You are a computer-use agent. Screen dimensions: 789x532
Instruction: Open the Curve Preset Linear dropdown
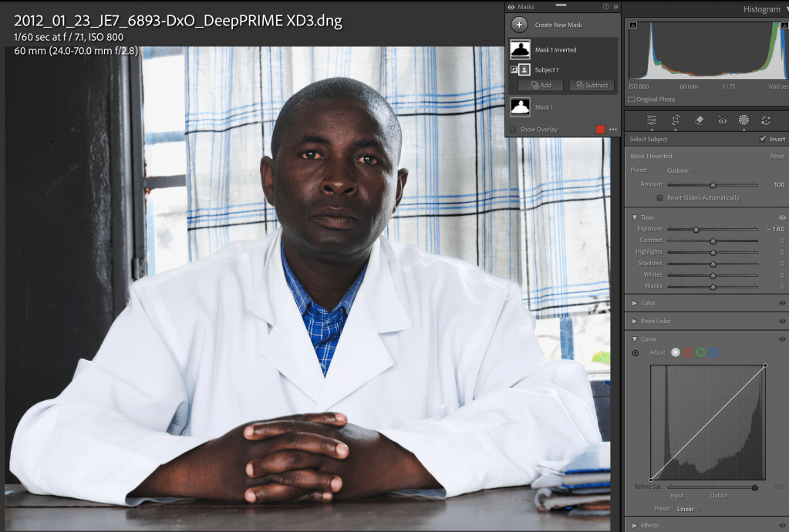coord(686,509)
